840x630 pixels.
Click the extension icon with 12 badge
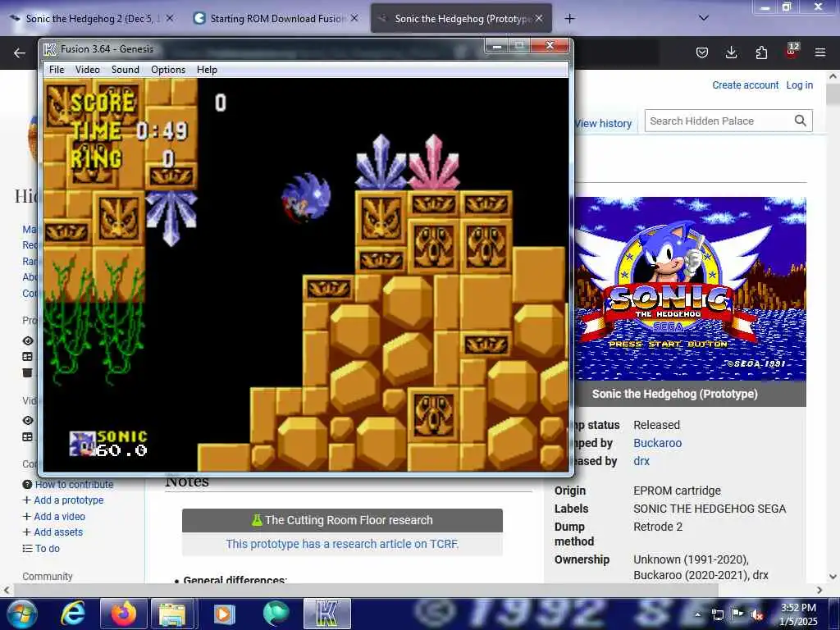[792, 51]
